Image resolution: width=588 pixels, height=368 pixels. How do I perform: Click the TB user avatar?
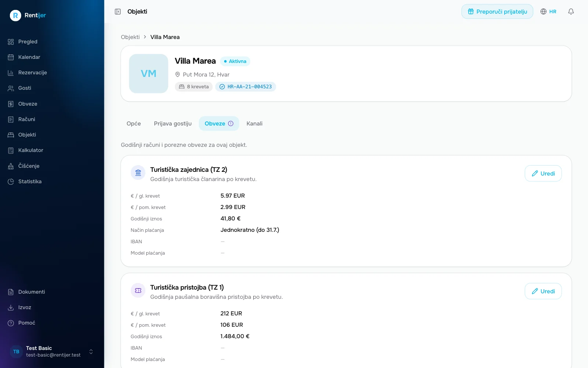(16, 351)
